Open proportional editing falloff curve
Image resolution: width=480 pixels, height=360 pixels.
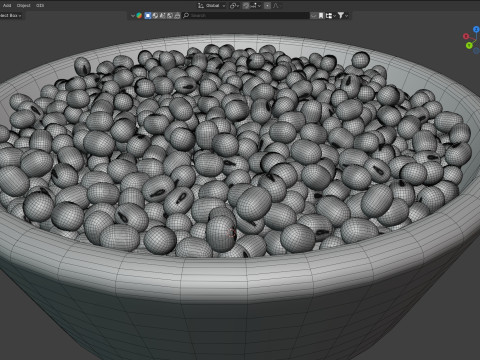tap(276, 6)
